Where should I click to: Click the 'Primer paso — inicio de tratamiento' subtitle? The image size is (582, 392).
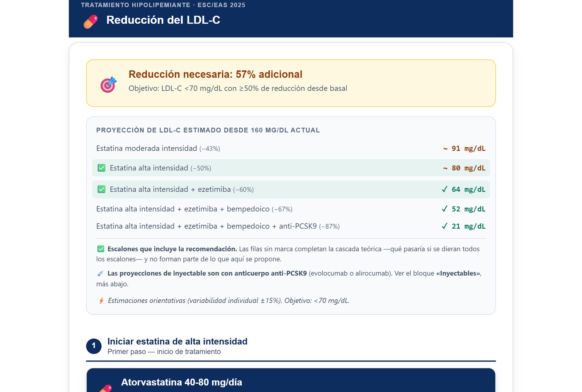click(x=164, y=352)
